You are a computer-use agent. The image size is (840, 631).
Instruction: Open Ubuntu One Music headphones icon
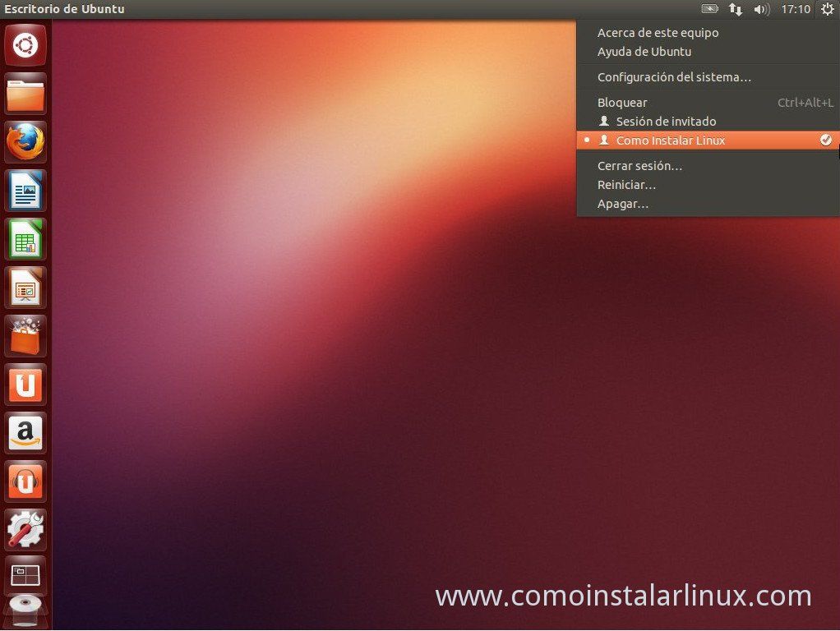pos(25,481)
